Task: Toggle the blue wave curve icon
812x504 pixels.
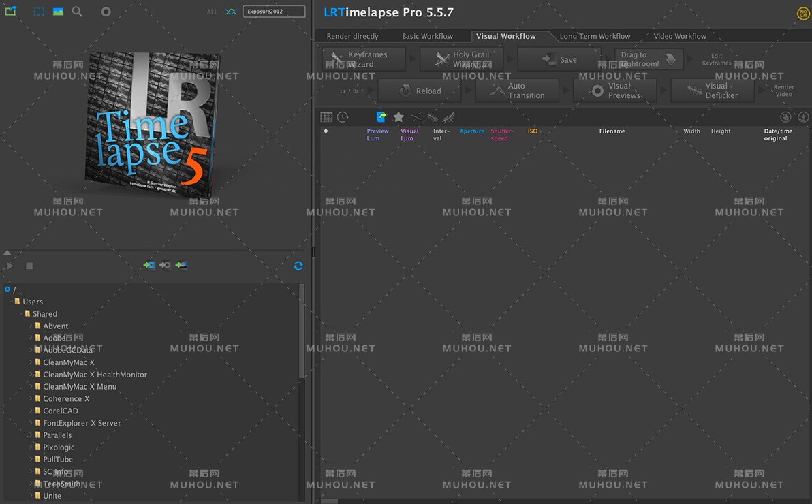Action: coord(231,12)
